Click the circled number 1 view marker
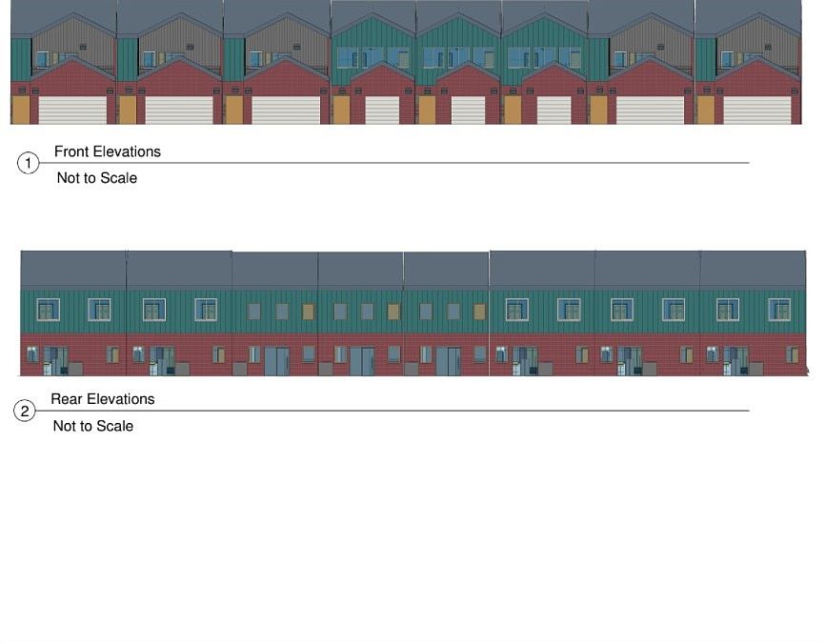Viewport: 825px width, 644px height. click(x=29, y=163)
